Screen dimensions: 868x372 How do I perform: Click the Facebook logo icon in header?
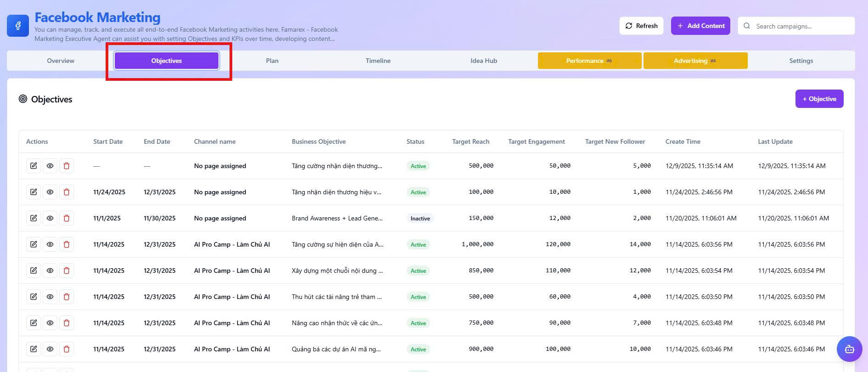pos(18,26)
